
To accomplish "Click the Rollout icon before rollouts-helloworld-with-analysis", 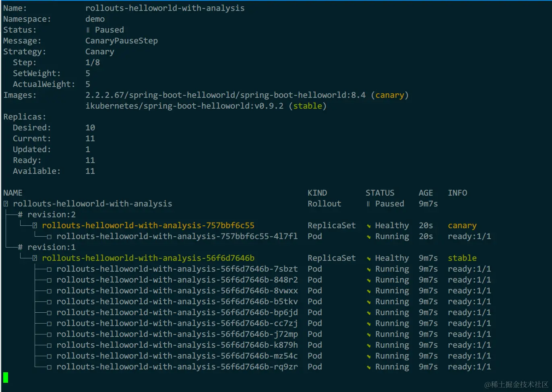I will (6, 204).
